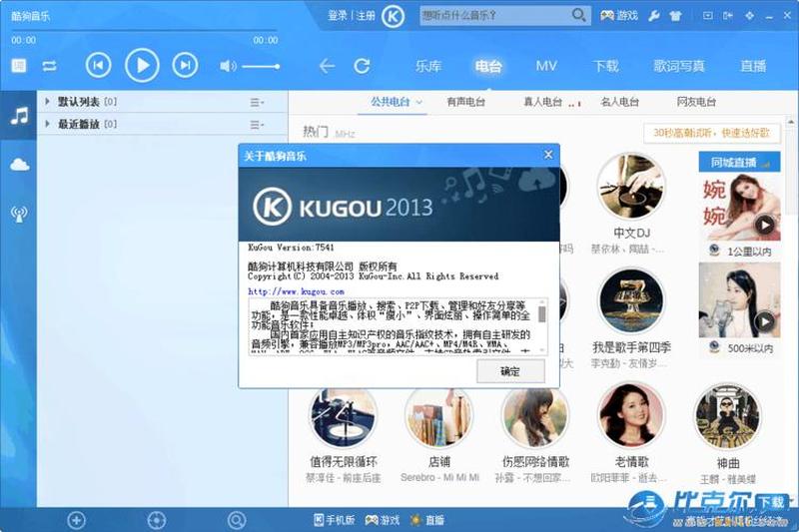Select the 真人电台 sub-tab
This screenshot has width=799, height=532.
point(542,102)
